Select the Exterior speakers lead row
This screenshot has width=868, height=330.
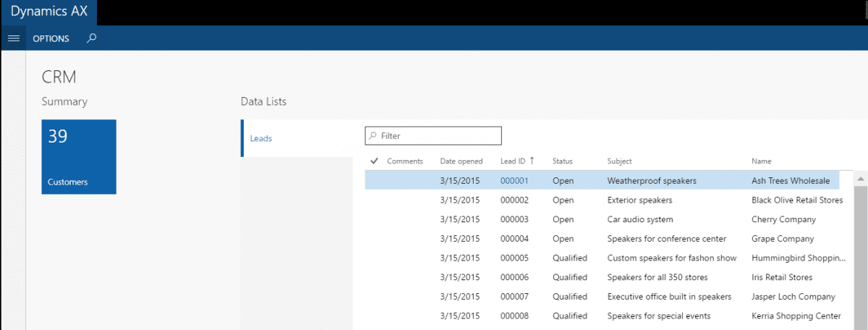639,200
